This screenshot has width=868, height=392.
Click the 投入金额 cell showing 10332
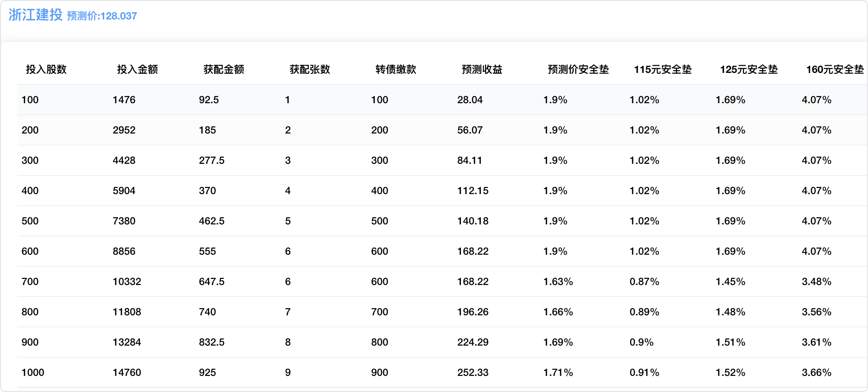[127, 282]
